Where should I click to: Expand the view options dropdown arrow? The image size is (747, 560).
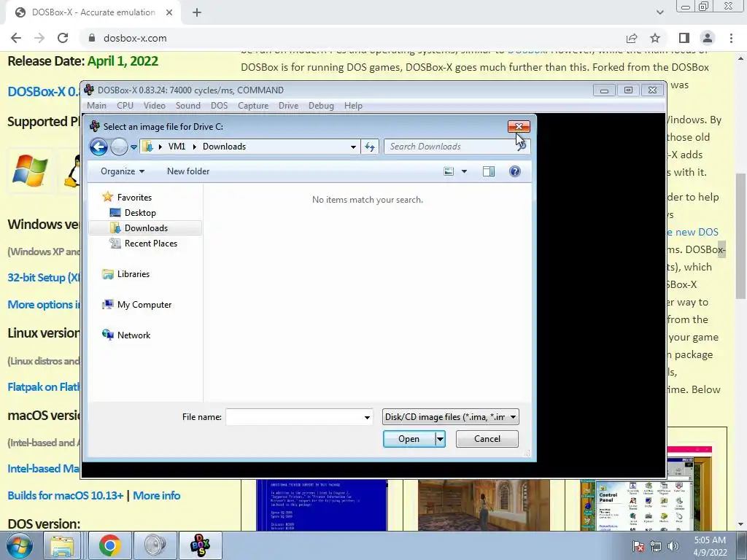tap(464, 171)
